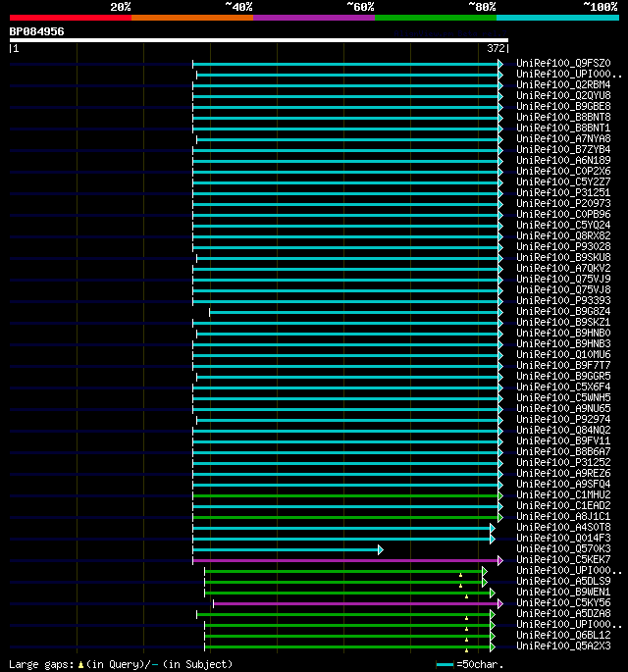Select UniRef100_C5YQ24 label
Viewport: 628px width, 672px height.
pyautogui.click(x=563, y=225)
